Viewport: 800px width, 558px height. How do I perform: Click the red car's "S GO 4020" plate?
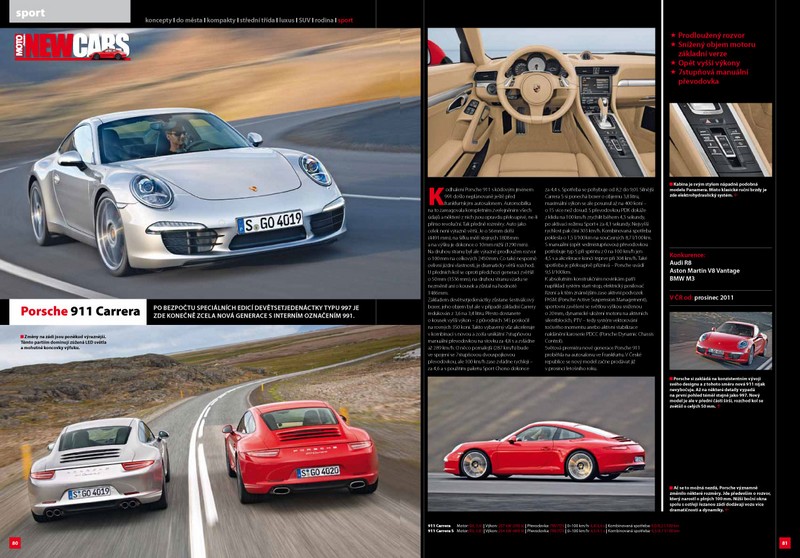318,472
